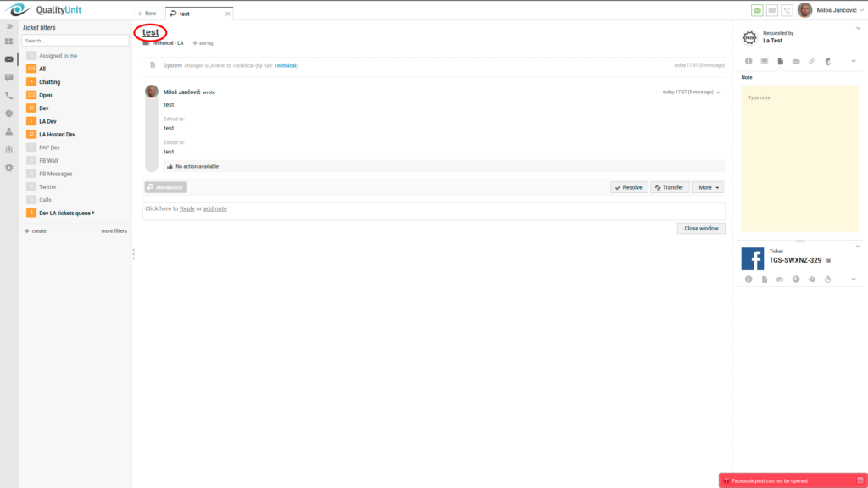The height and width of the screenshot is (488, 868).
Task: Open the Configuration gear icon in sidebar
Action: coord(8,168)
